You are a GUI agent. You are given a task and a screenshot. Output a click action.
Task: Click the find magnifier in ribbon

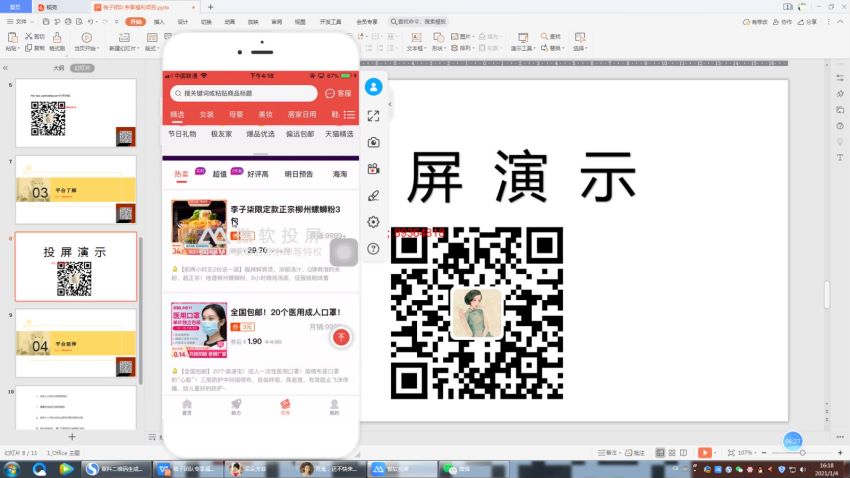544,36
